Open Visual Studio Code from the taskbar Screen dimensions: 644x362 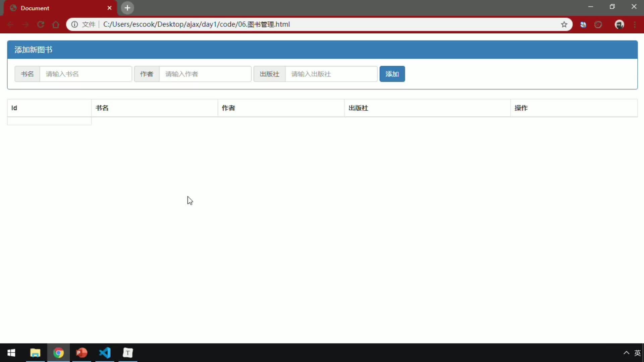(105, 353)
